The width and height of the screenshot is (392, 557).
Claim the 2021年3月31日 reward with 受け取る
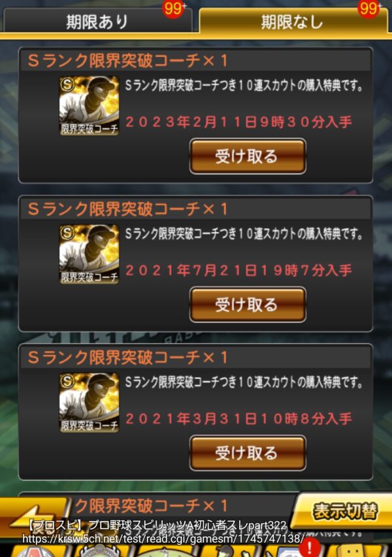click(248, 453)
